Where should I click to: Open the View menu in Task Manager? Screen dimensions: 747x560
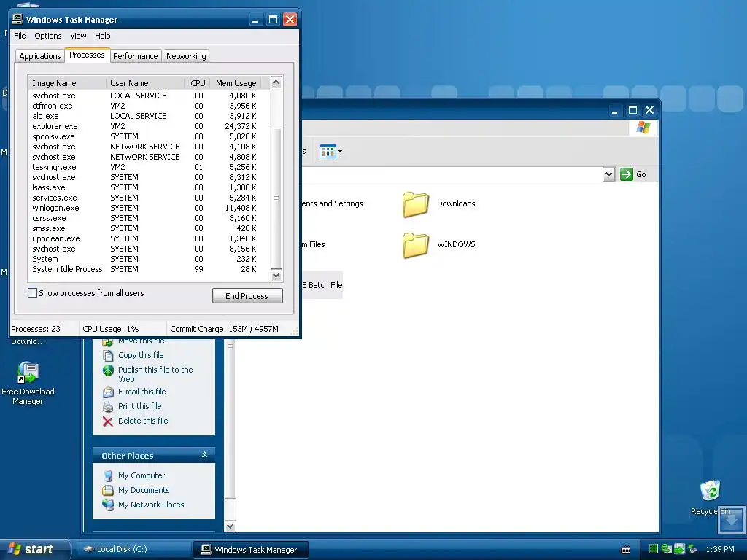tap(78, 36)
